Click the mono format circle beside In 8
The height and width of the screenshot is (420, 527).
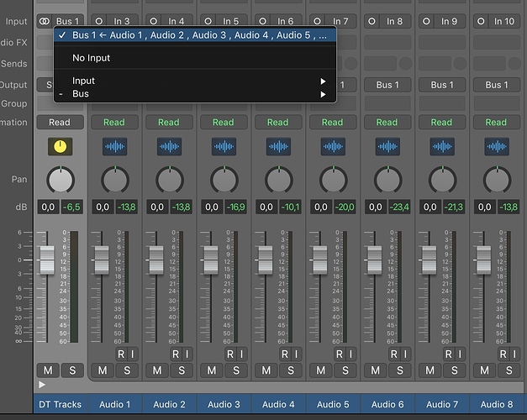click(372, 21)
